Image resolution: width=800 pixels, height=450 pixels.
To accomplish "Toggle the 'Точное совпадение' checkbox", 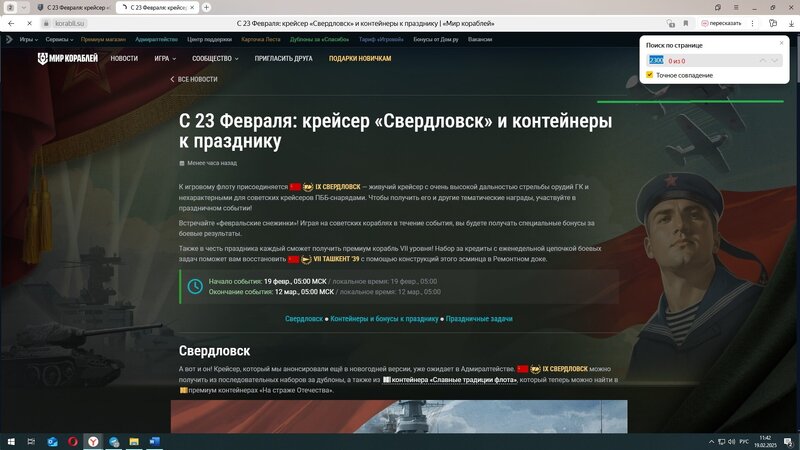I will 649,75.
